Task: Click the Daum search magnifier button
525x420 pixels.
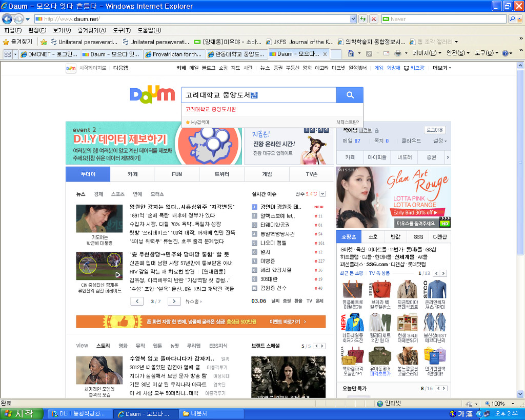Action: (x=350, y=95)
